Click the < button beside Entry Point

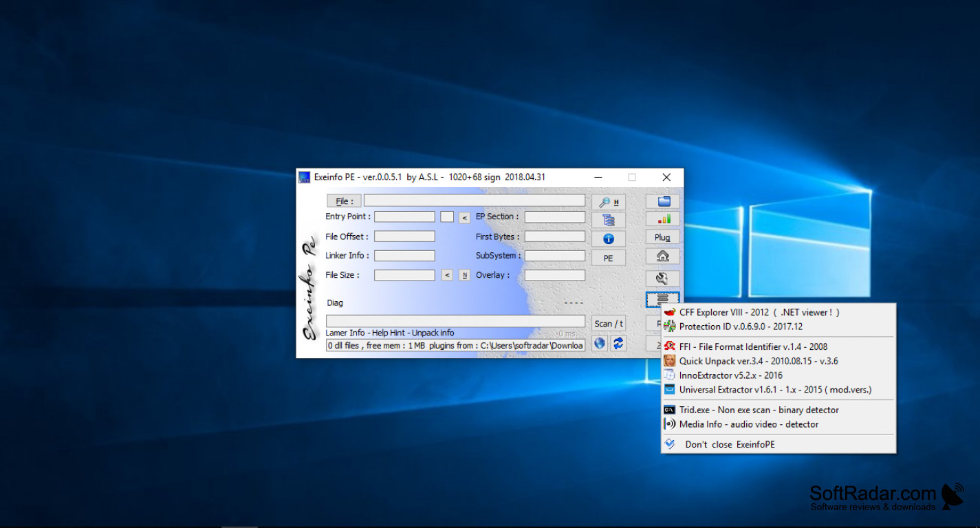point(464,217)
